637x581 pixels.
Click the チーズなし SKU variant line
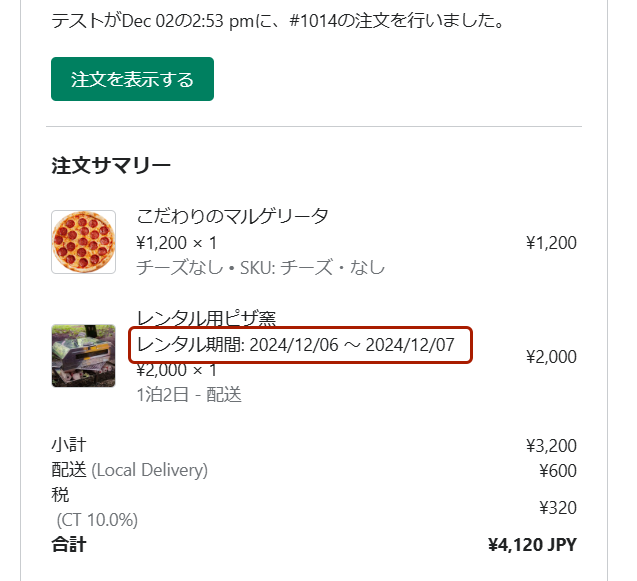[260, 267]
